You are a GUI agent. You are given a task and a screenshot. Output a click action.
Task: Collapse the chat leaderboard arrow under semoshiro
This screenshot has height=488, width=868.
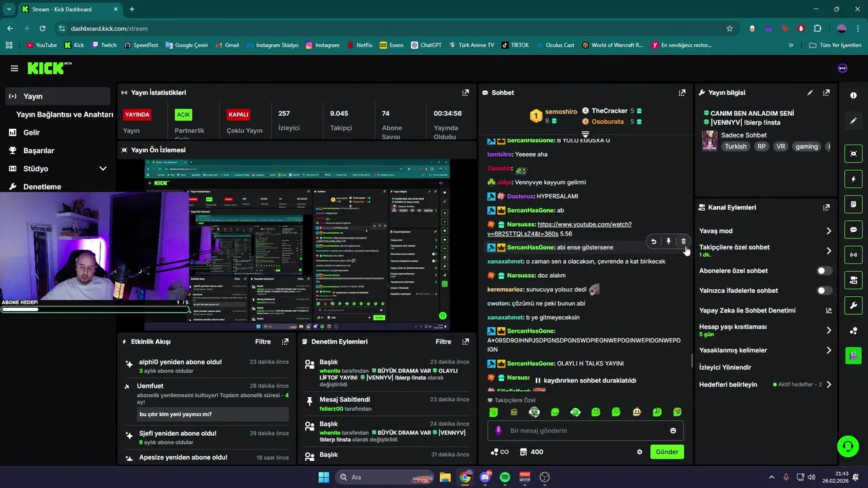[585, 134]
